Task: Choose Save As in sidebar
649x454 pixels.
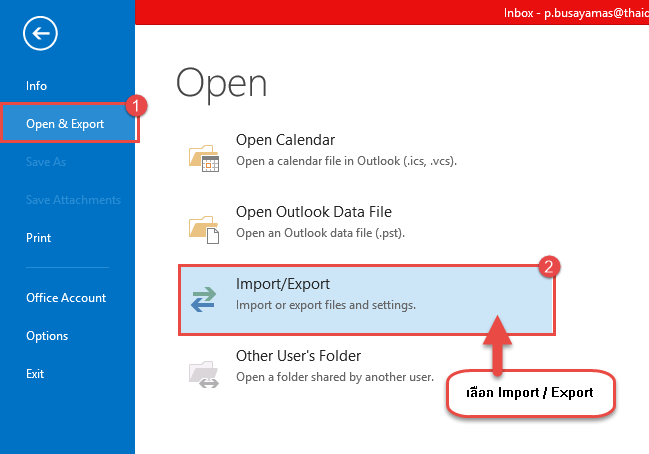Action: [x=46, y=162]
